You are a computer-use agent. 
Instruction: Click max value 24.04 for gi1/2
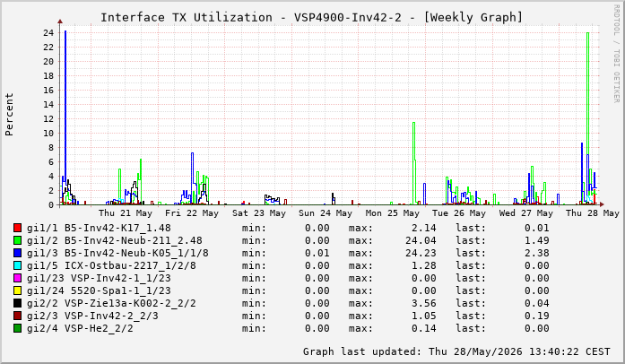421,240
